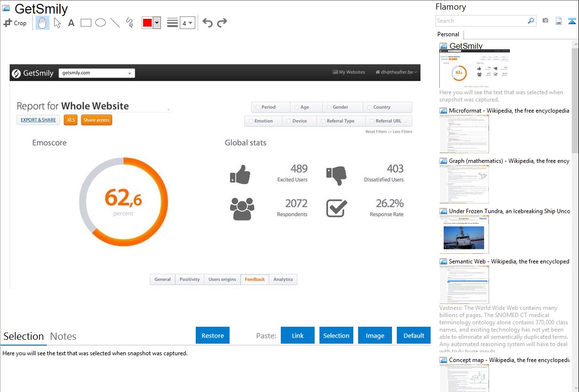
Task: Expand the Report for Whole Website arrow
Action: click(x=168, y=110)
